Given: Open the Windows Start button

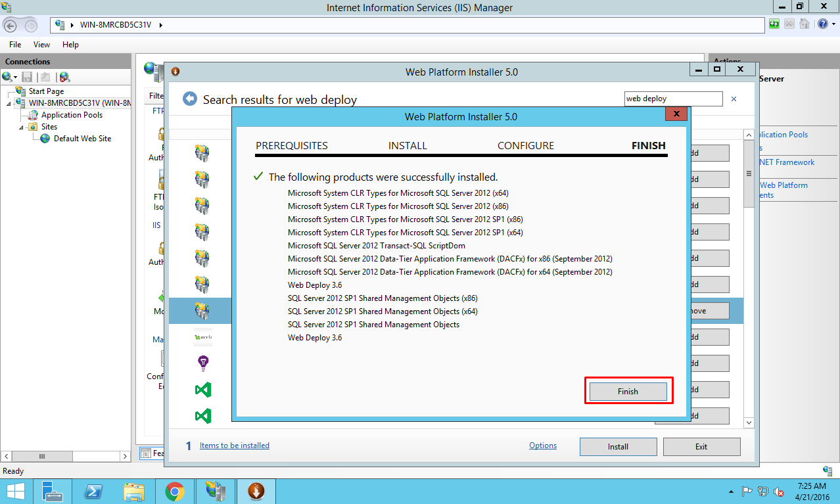Looking at the screenshot, I should click(14, 491).
